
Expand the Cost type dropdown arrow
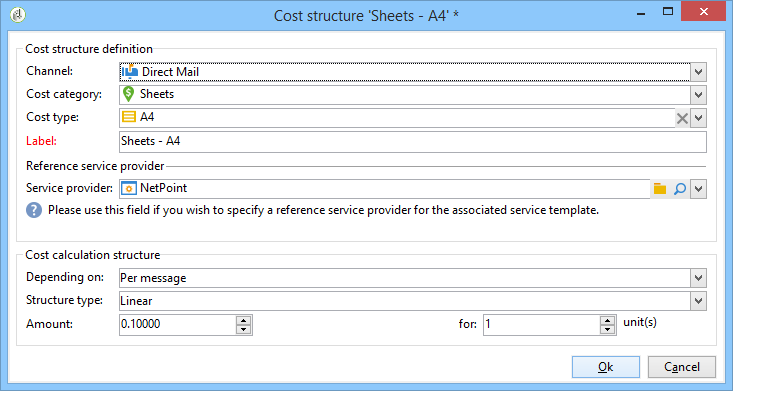click(699, 118)
